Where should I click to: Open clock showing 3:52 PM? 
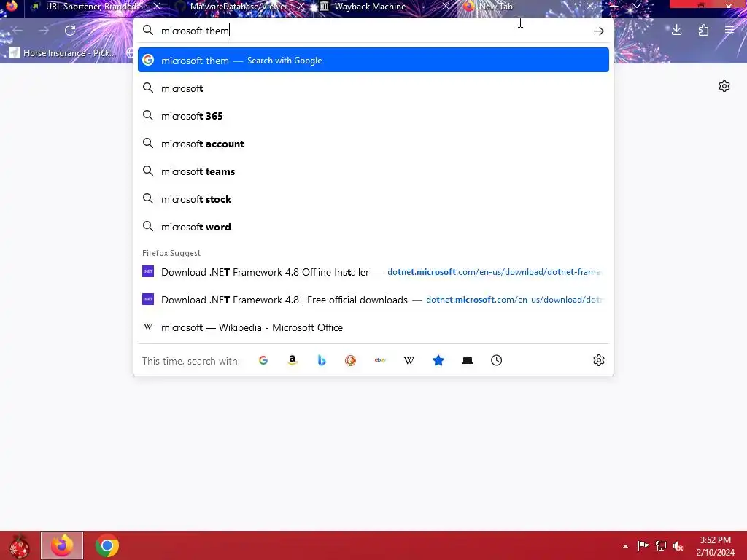(715, 546)
